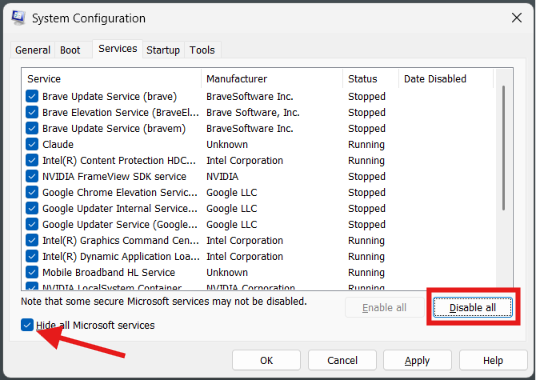This screenshot has height=380, width=536.
Task: Click the Apply button
Action: tap(417, 360)
